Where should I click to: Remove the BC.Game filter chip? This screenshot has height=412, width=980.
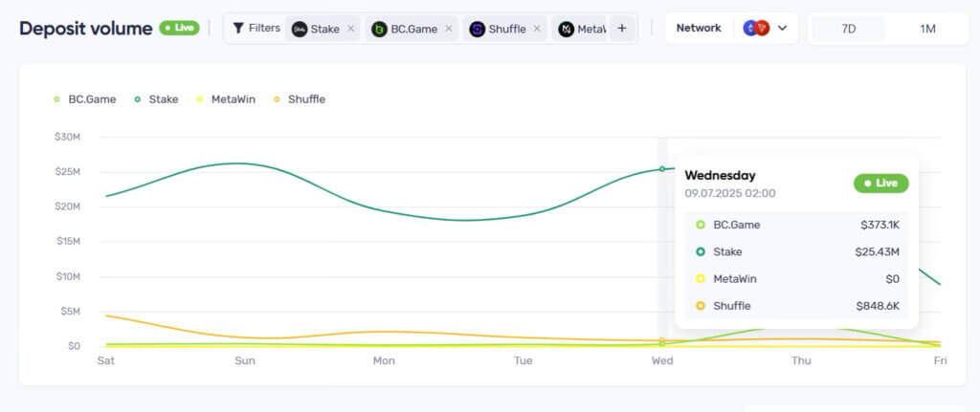(x=449, y=29)
